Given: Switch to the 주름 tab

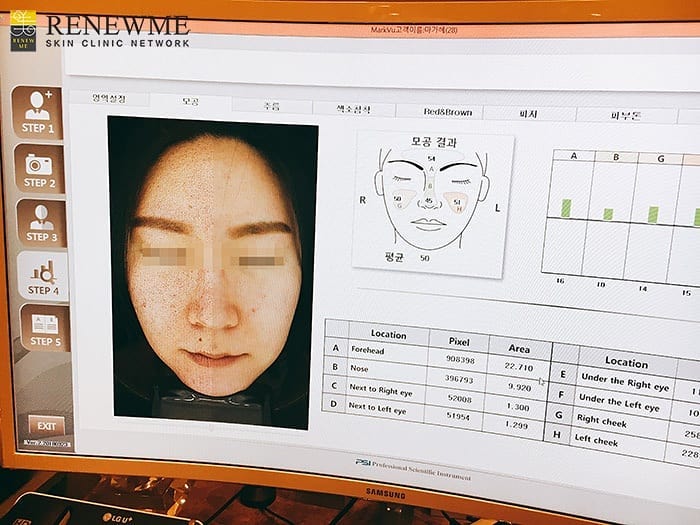Looking at the screenshot, I should point(271,106).
